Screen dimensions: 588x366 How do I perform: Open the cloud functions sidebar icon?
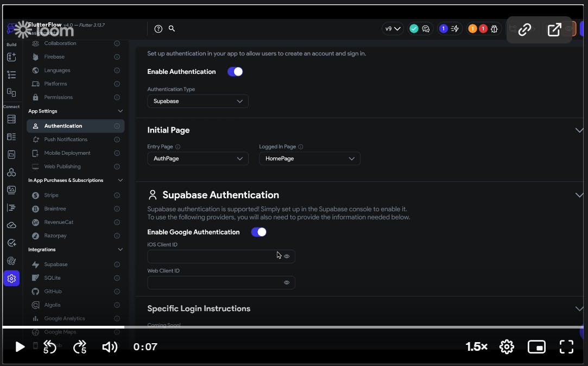point(11,225)
